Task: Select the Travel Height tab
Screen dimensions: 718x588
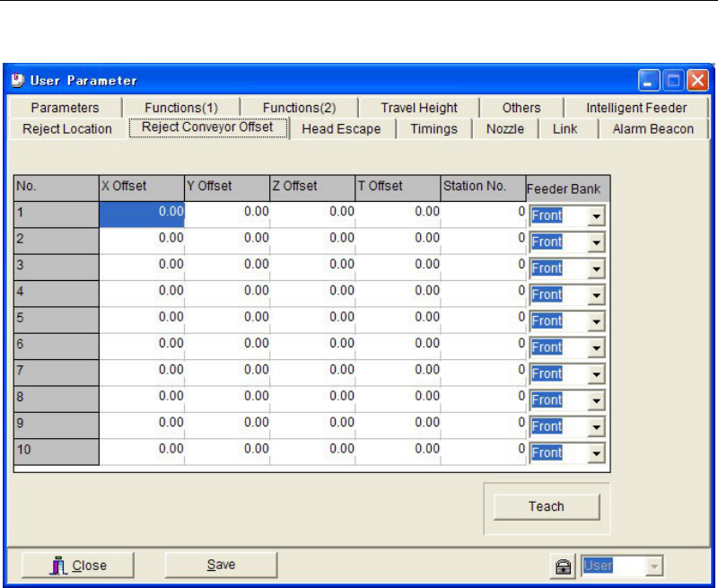Action: click(418, 109)
